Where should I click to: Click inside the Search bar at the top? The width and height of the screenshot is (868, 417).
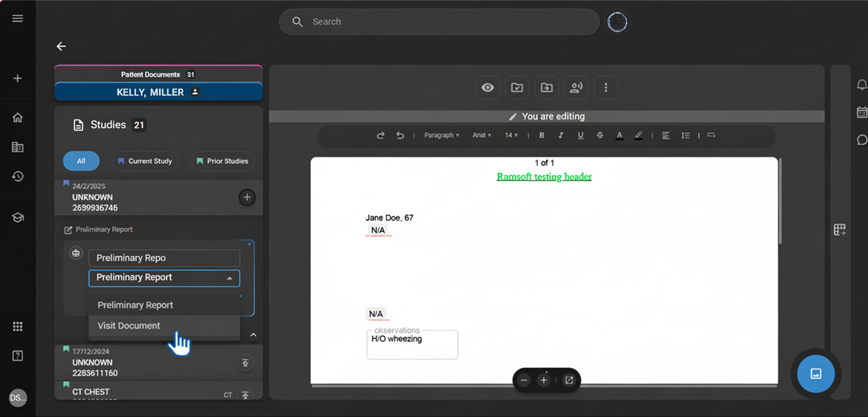coord(438,22)
